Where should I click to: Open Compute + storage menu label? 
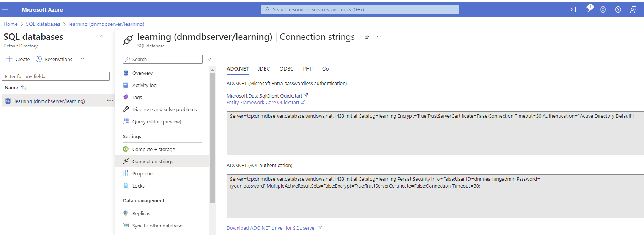(154, 149)
